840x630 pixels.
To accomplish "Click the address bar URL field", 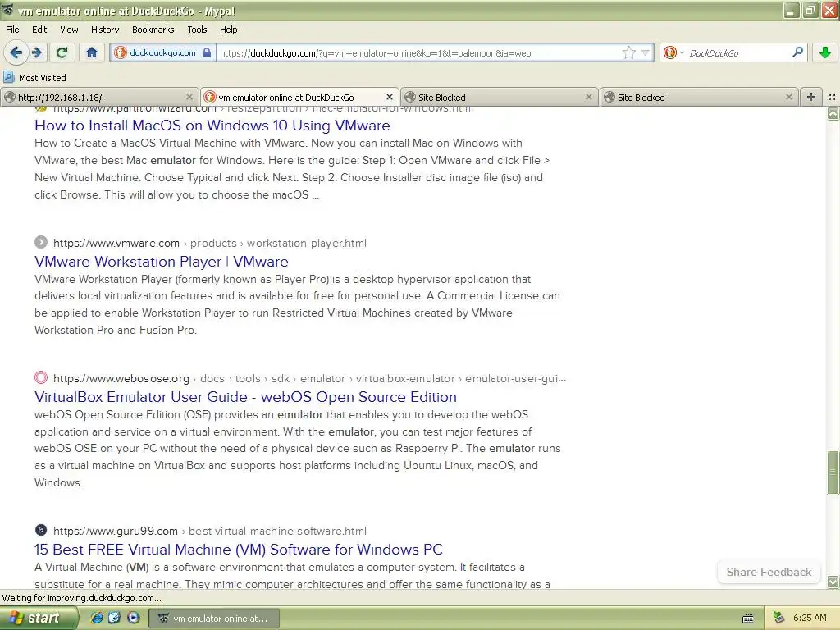I will 418,53.
